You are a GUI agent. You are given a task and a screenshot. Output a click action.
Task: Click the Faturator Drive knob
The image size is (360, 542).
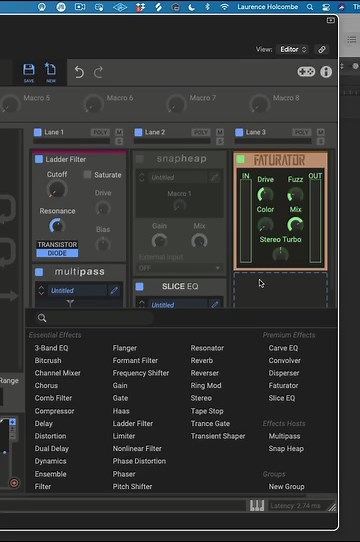click(265, 194)
